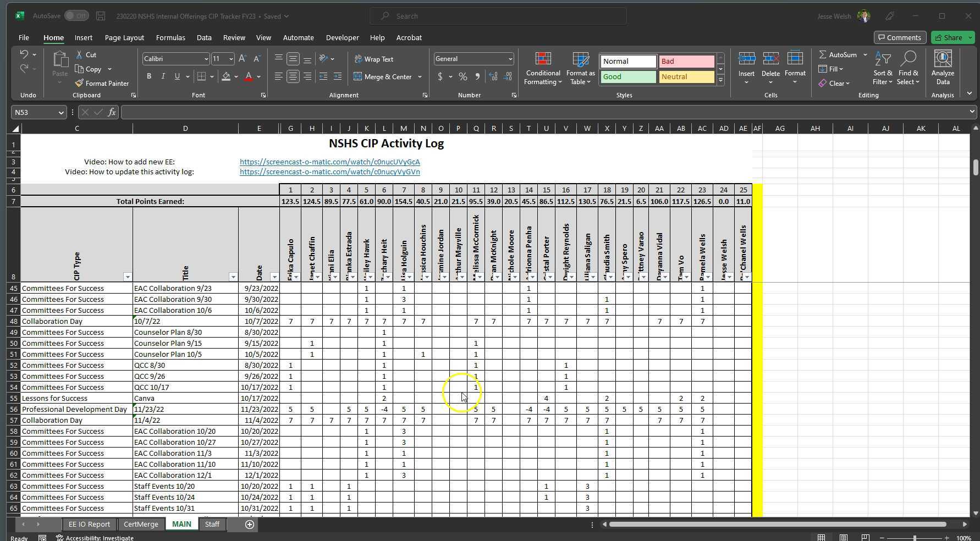Screen dimensions: 980x541
Task: Open the CIP Type column filter arrow
Action: coord(128,277)
